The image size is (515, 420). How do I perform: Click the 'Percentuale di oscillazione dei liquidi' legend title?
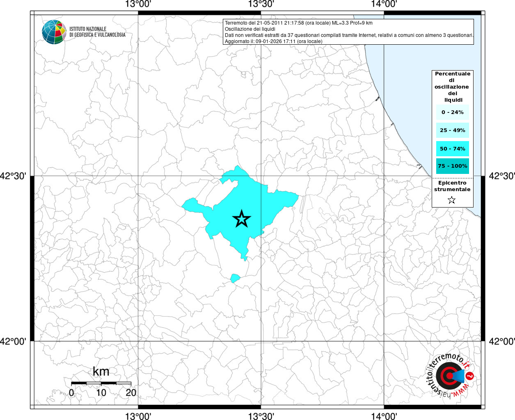pos(452,87)
